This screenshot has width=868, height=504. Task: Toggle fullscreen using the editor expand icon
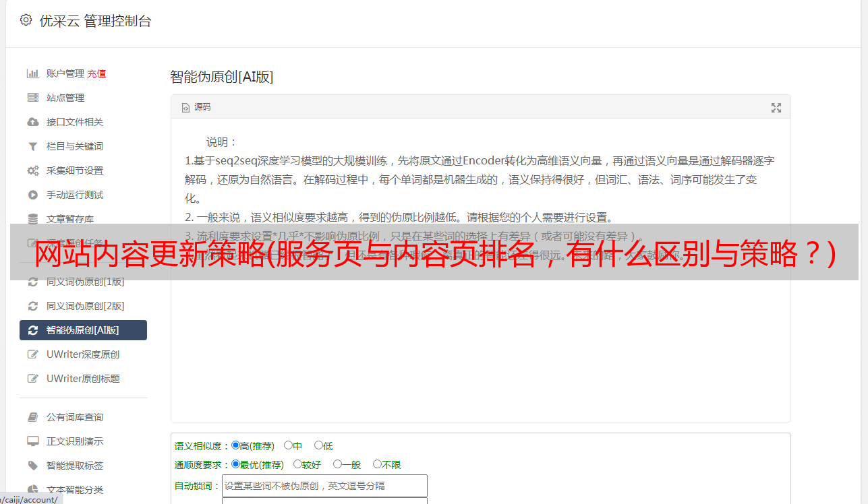coord(776,107)
